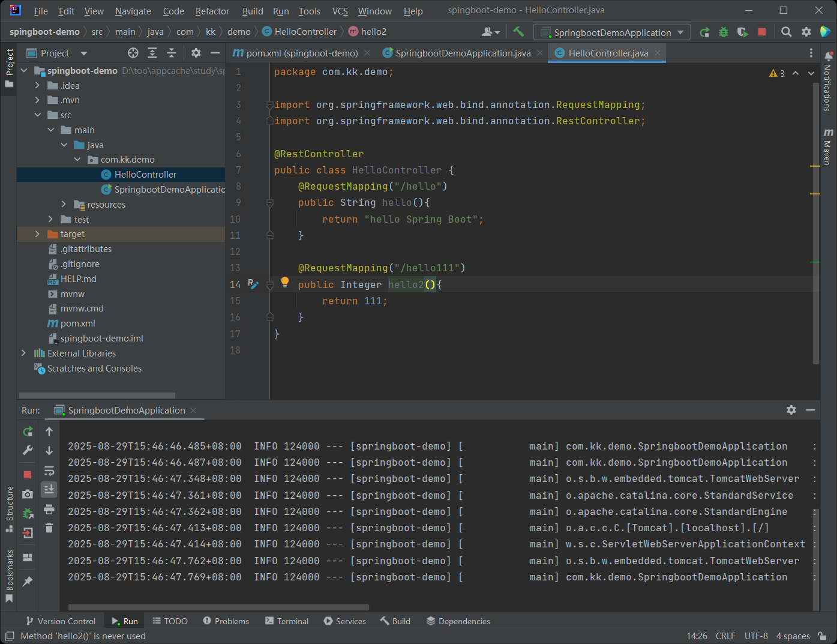837x644 pixels.
Task: Select Opened File target icon in Project panel
Action: pos(133,53)
